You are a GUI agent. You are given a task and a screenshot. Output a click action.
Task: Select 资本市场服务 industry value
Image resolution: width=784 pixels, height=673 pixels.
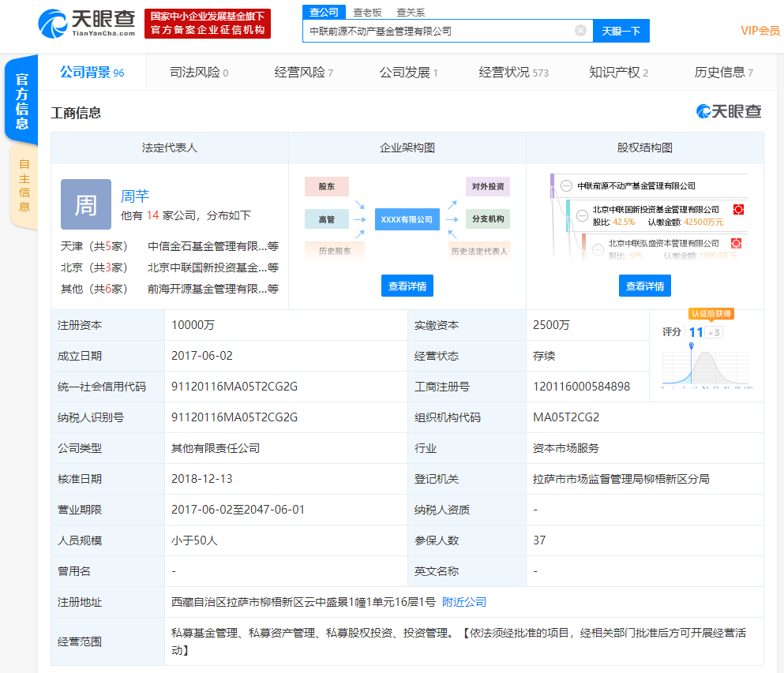pos(566,448)
